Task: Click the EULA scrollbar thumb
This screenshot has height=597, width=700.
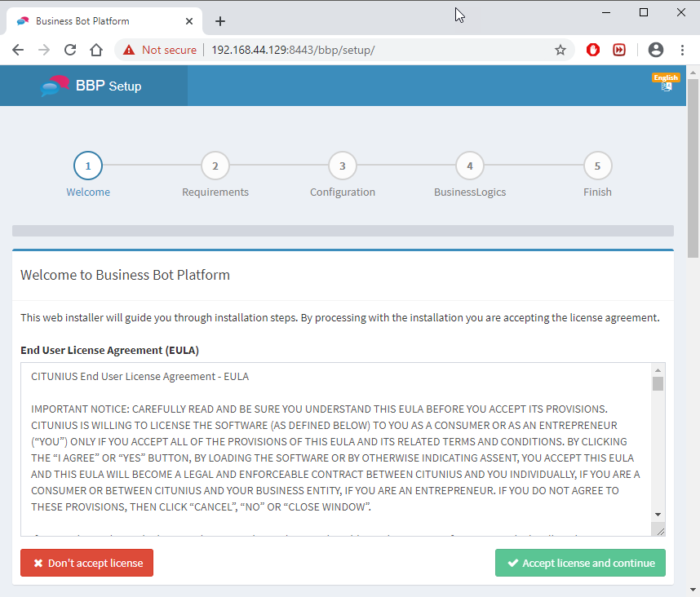Action: point(658,383)
